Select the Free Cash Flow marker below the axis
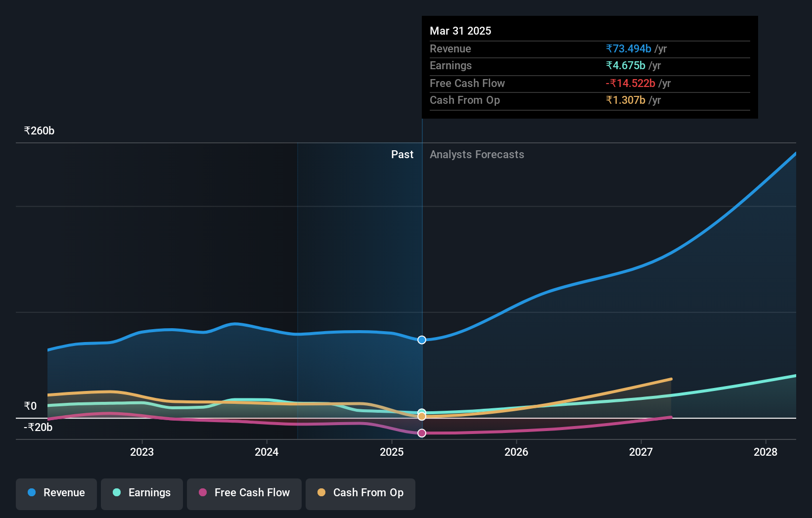This screenshot has height=518, width=812. tap(421, 433)
